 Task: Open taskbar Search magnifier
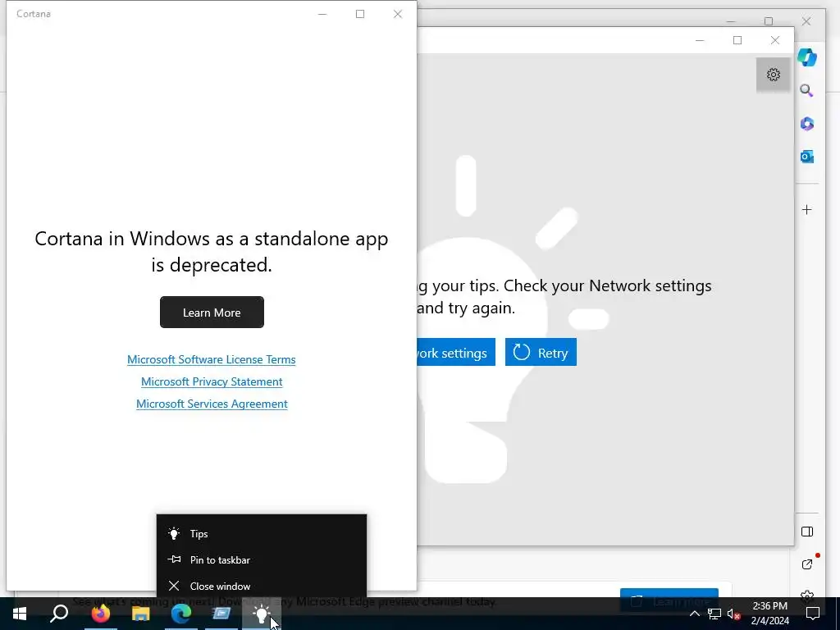pyautogui.click(x=59, y=614)
